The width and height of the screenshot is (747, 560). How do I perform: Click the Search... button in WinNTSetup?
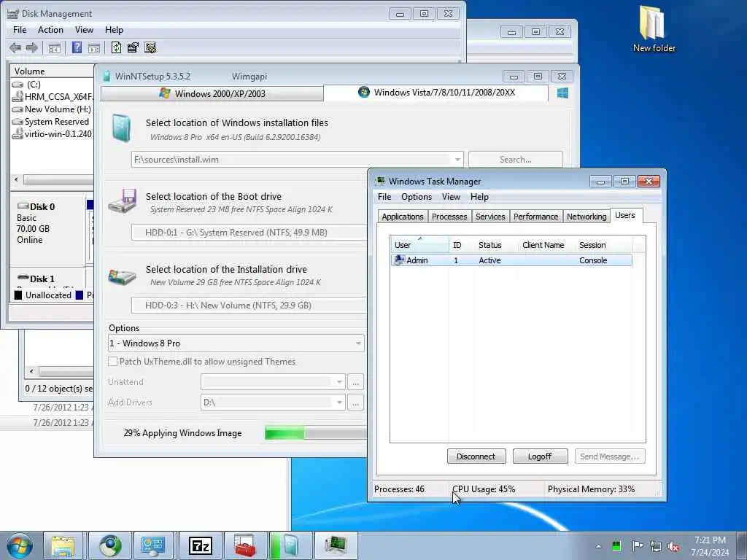[x=516, y=160]
